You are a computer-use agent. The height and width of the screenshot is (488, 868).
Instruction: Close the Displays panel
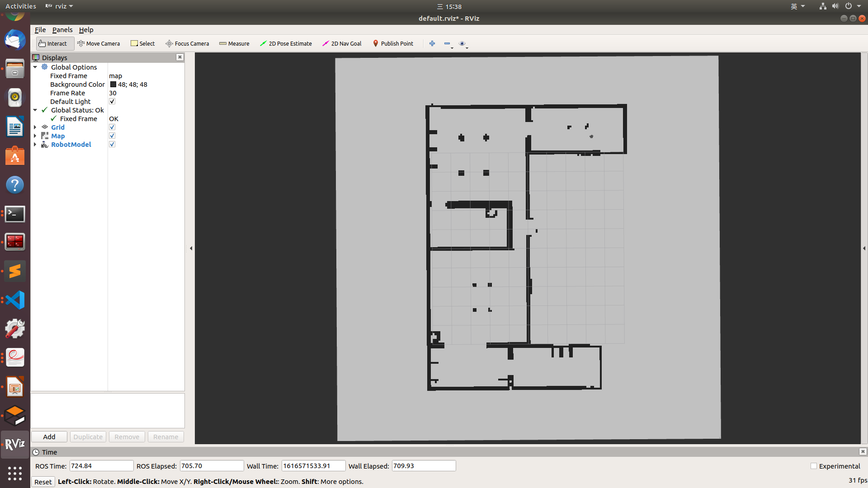click(x=180, y=57)
